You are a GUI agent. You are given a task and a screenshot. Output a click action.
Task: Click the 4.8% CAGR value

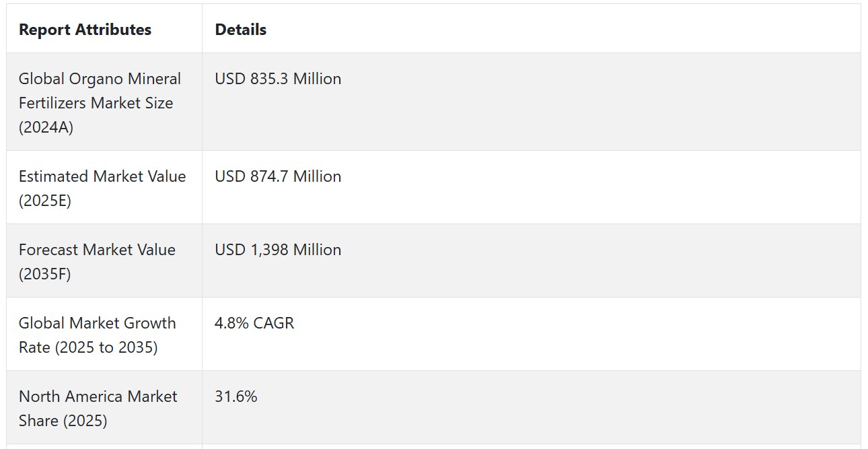tap(254, 323)
